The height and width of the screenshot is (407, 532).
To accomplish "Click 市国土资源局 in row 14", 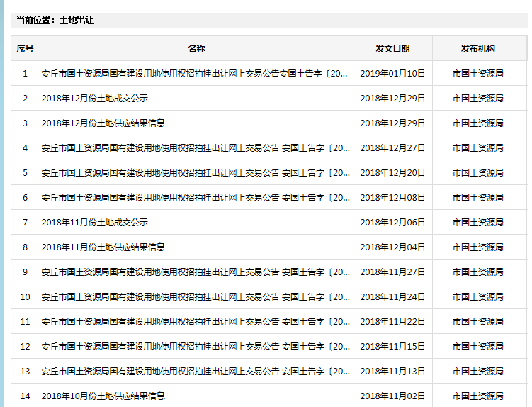I will pyautogui.click(x=478, y=396).
